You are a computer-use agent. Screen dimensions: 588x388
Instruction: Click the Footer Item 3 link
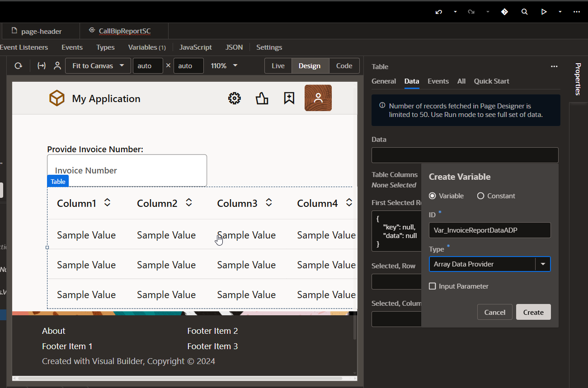click(x=212, y=346)
